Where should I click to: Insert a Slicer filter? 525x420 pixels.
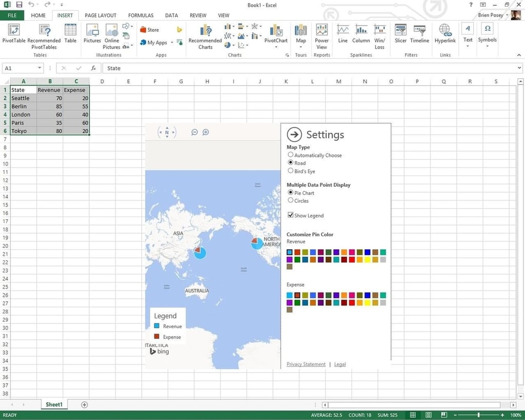[400, 33]
